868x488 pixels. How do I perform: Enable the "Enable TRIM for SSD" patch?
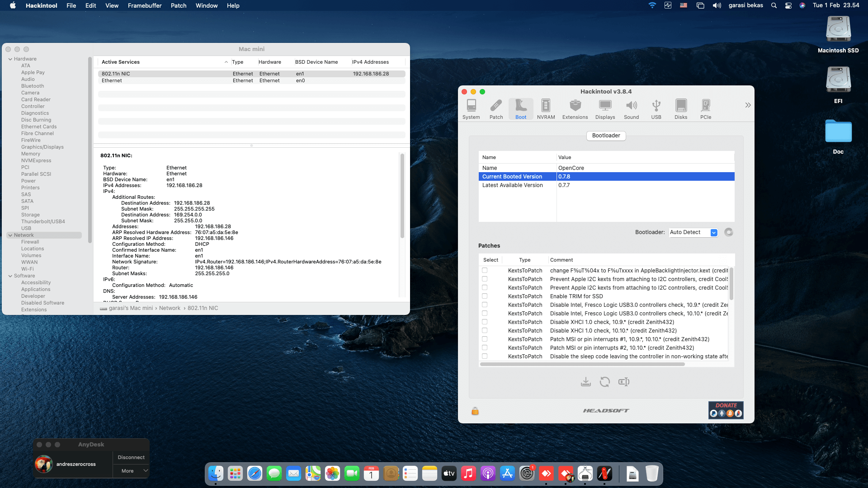(485, 296)
